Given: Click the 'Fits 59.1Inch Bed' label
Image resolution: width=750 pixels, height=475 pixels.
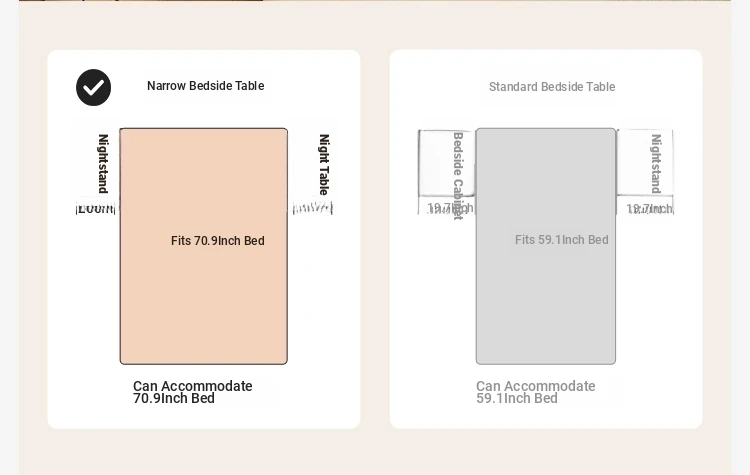Looking at the screenshot, I should 562,240.
